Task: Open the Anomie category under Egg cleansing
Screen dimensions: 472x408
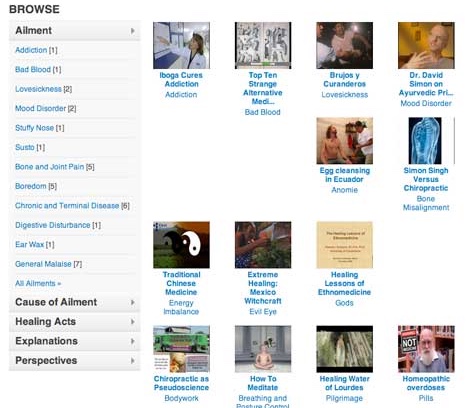Action: point(345,190)
